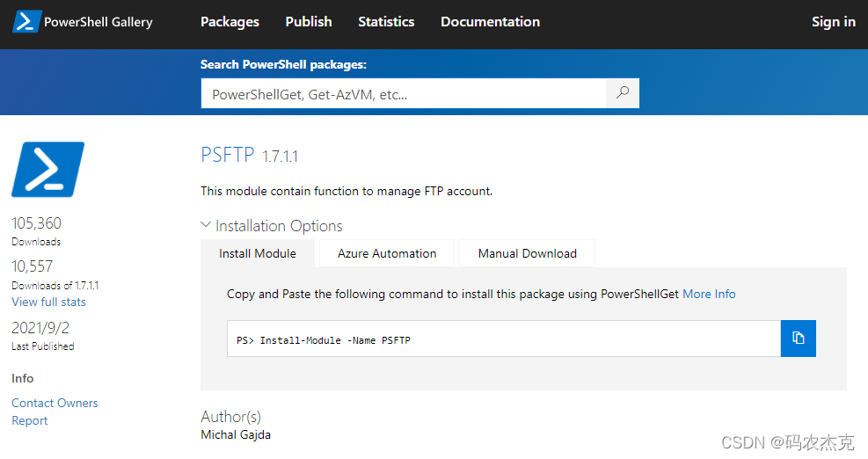This screenshot has width=868, height=459.
Task: Click the 105,360 downloads count
Action: tap(37, 223)
